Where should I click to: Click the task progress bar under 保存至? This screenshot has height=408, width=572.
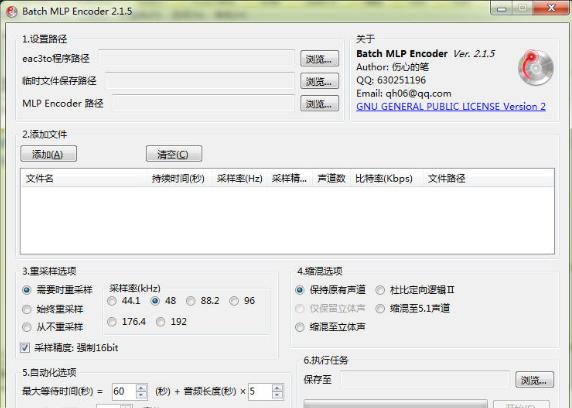395,404
